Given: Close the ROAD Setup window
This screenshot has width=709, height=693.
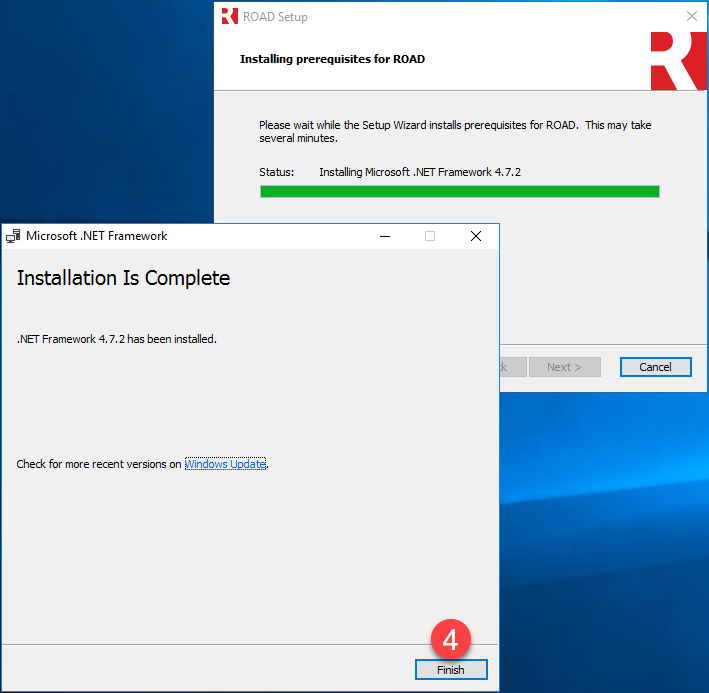Looking at the screenshot, I should pos(690,16).
